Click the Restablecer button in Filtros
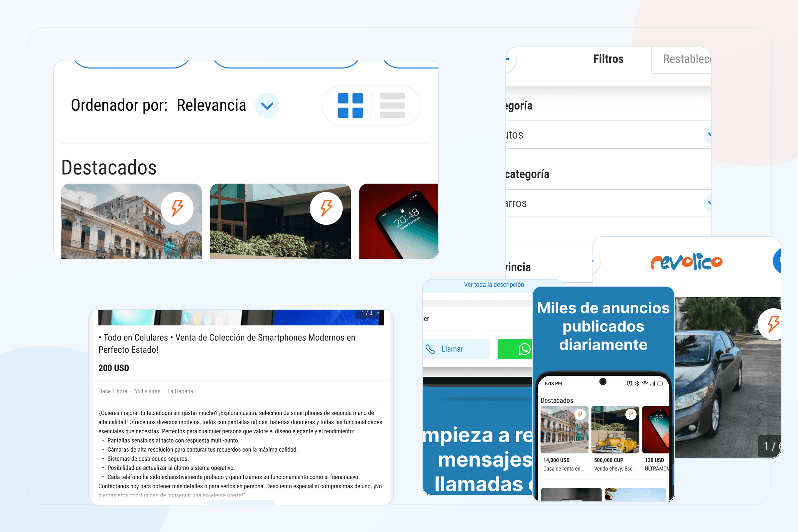The width and height of the screenshot is (798, 532). [681, 60]
